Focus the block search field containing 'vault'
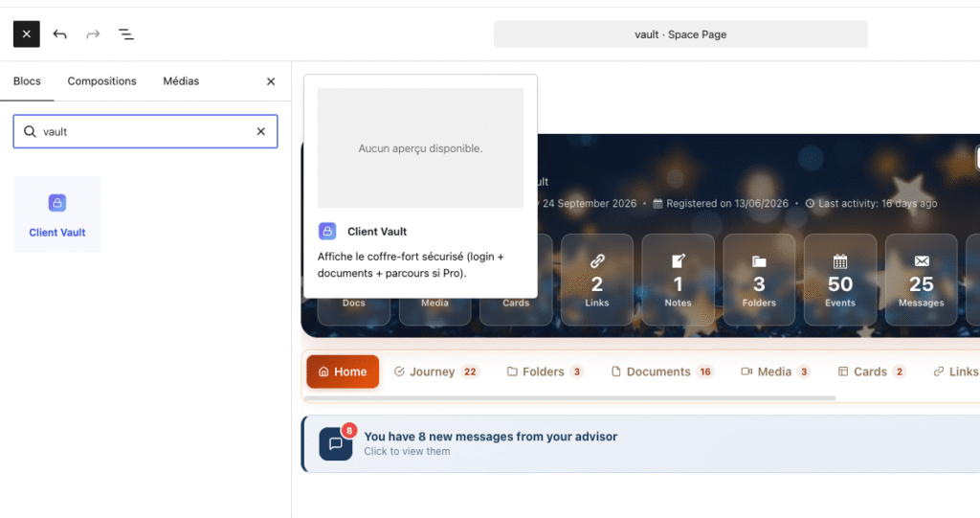Image resolution: width=980 pixels, height=518 pixels. [x=145, y=131]
